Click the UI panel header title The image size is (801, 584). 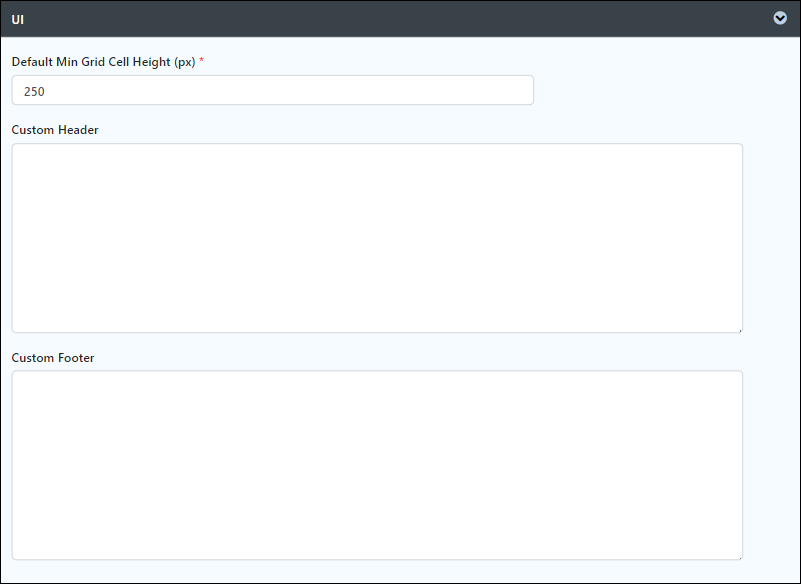click(x=17, y=19)
